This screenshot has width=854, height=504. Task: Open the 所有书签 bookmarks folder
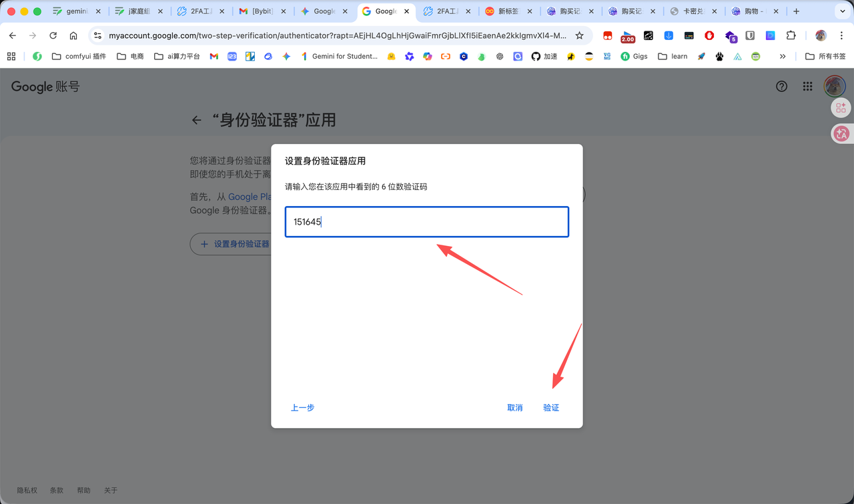pyautogui.click(x=825, y=57)
